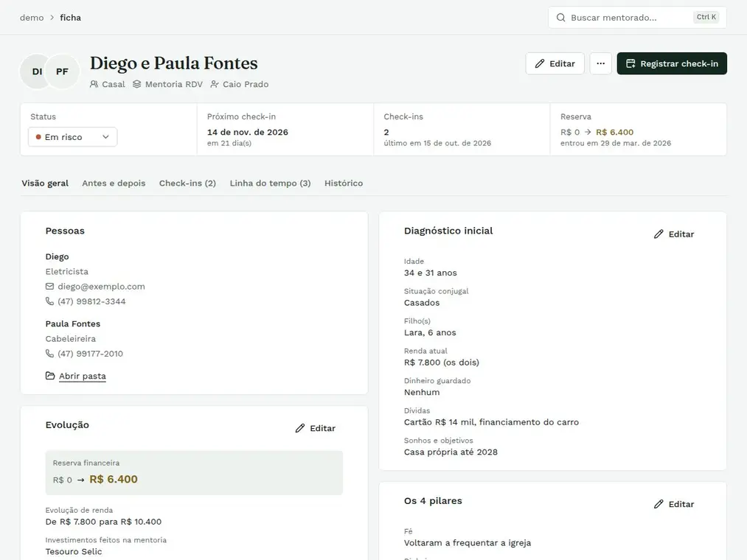Click the Casal people icon
Screen dimensions: 747x560
[94, 84]
